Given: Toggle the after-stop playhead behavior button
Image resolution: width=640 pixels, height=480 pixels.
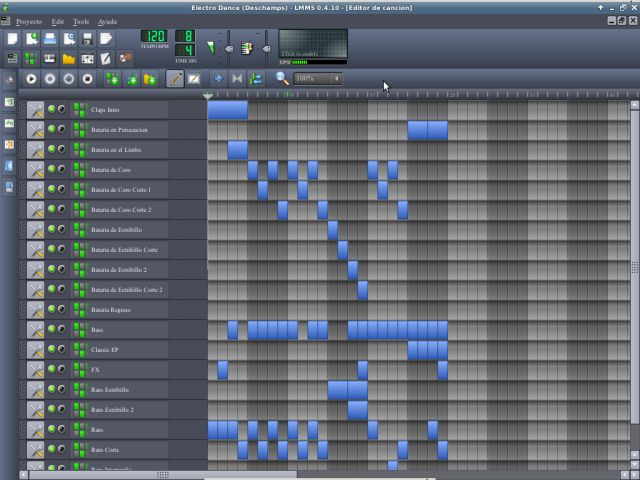Looking at the screenshot, I should click(x=256, y=79).
